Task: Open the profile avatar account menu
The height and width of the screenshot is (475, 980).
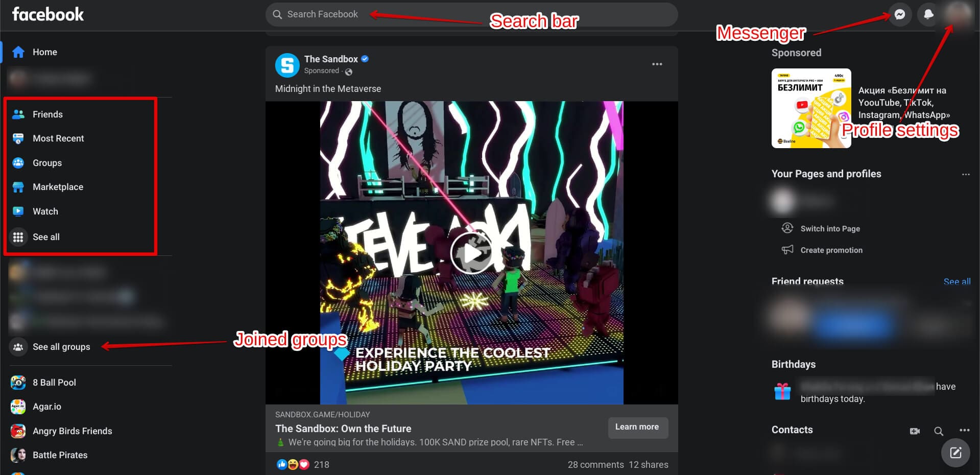Action: [958, 14]
